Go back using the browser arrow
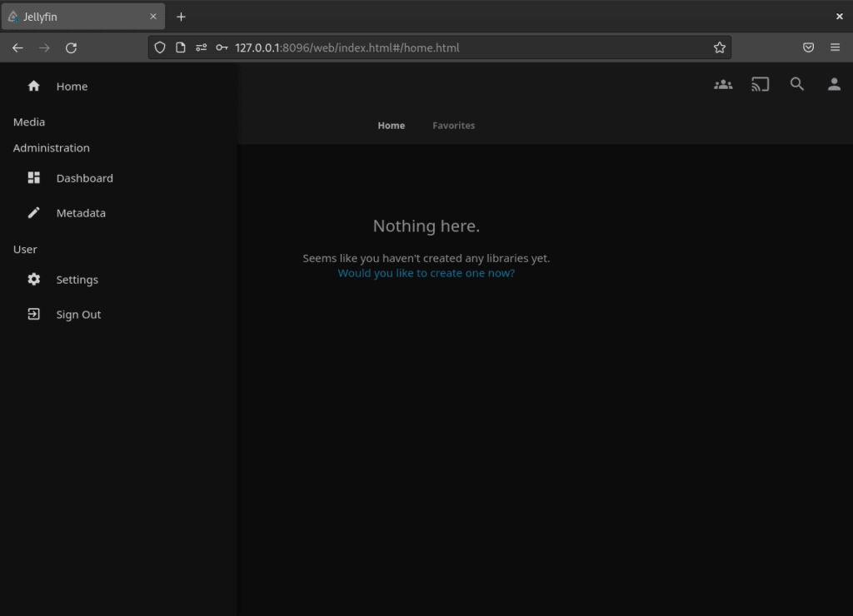Screen dimensions: 853x616 click(17, 47)
